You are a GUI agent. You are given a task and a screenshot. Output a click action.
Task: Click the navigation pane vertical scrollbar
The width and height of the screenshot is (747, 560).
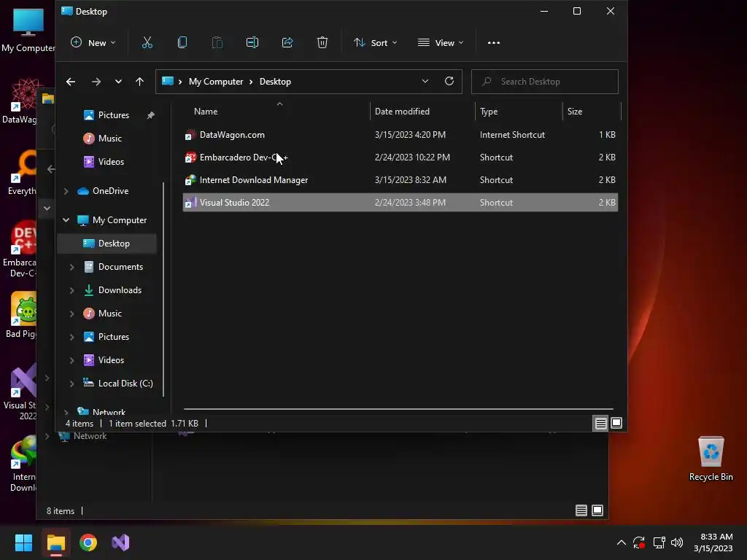[163, 289]
